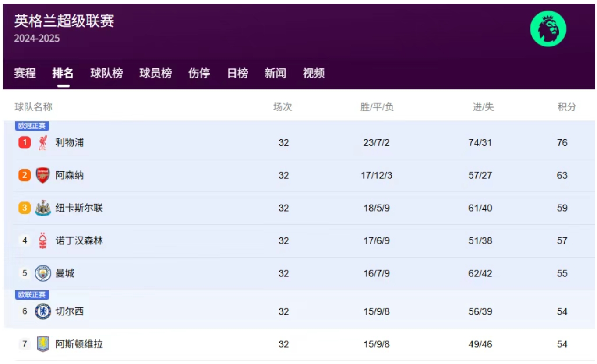
Task: Open the 日榜 tab
Action: (237, 73)
